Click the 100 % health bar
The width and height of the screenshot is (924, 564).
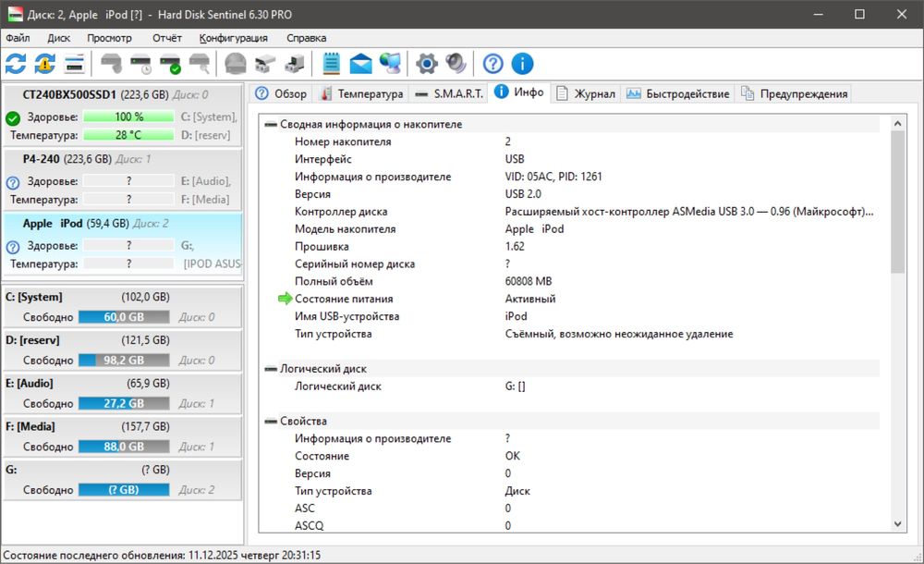(x=128, y=116)
